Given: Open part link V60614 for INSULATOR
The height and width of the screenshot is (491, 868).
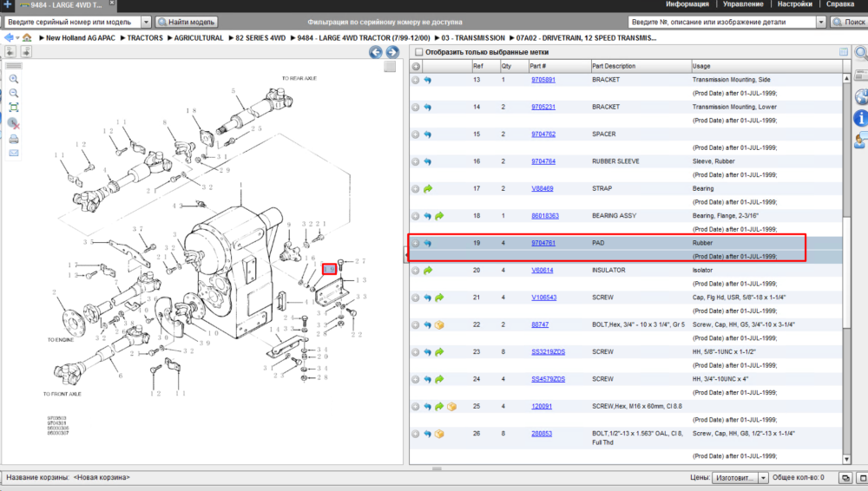Looking at the screenshot, I should 542,270.
